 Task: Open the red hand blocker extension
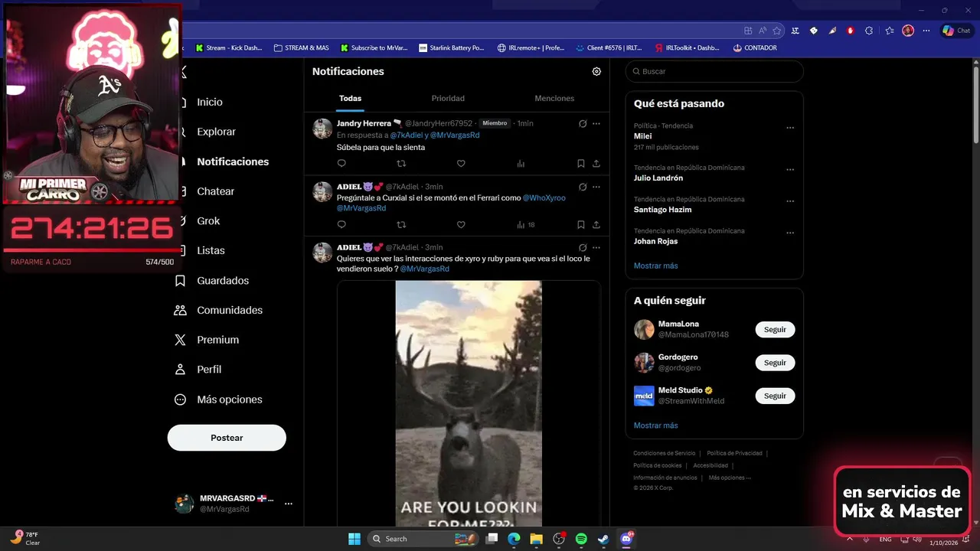point(851,31)
